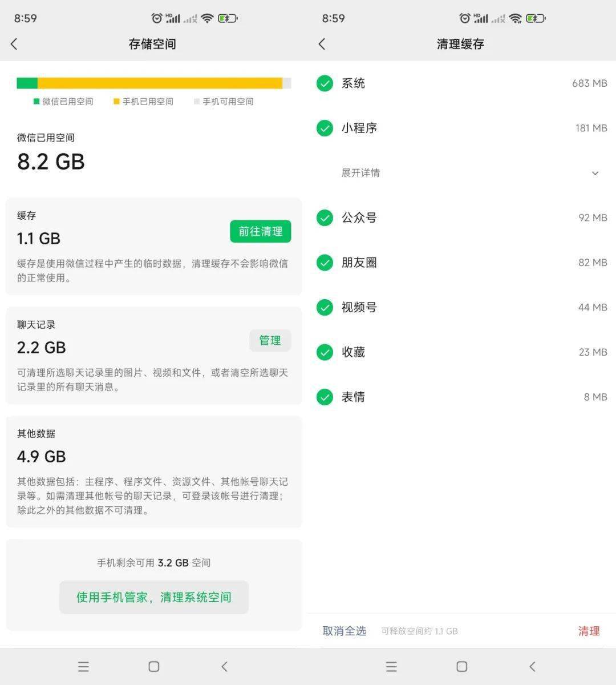Uncheck the 收藏 cache checkbox
Image resolution: width=616 pixels, height=685 pixels.
coord(325,352)
